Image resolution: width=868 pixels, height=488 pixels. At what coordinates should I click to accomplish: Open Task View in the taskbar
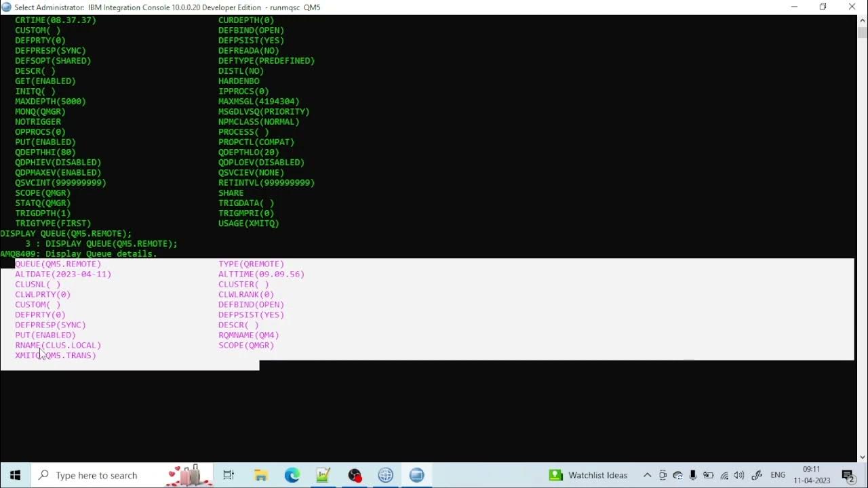click(x=229, y=475)
